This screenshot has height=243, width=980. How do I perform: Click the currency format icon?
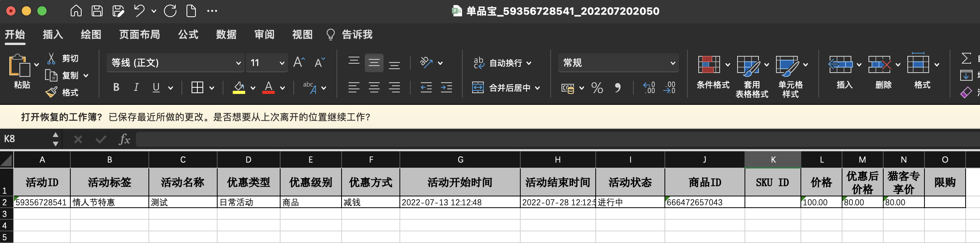[567, 88]
